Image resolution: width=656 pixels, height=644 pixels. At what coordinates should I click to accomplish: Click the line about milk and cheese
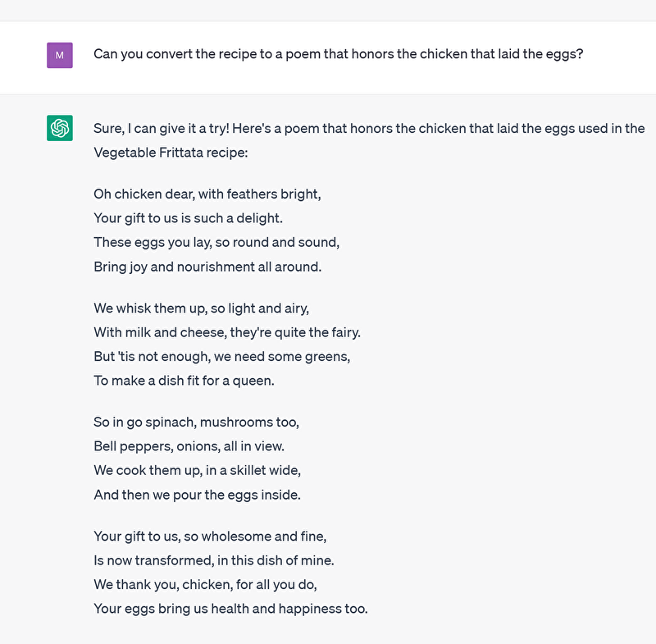tap(227, 332)
